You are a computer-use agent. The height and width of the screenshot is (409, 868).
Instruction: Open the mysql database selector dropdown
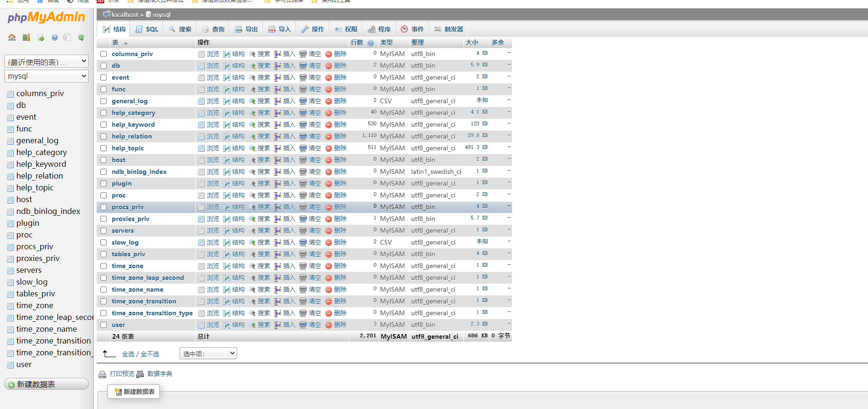coord(46,76)
